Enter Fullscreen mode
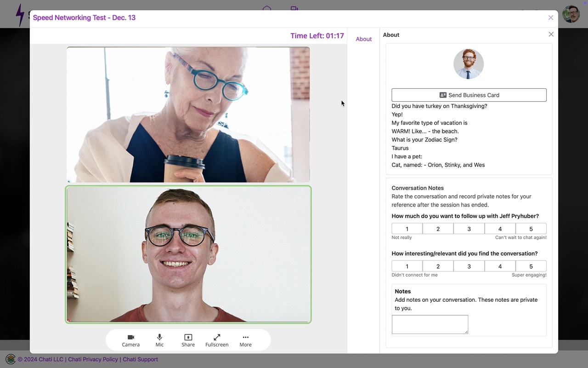 (x=217, y=340)
